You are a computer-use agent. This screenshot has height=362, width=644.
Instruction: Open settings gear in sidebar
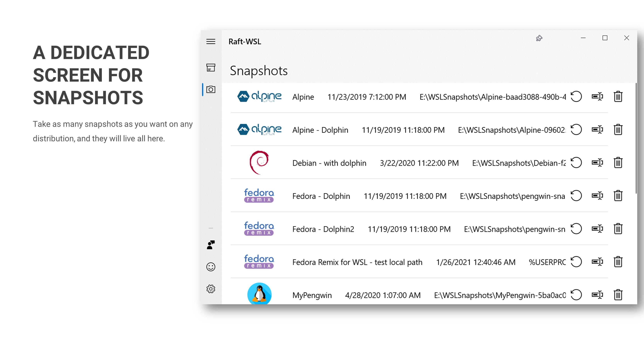tap(211, 289)
